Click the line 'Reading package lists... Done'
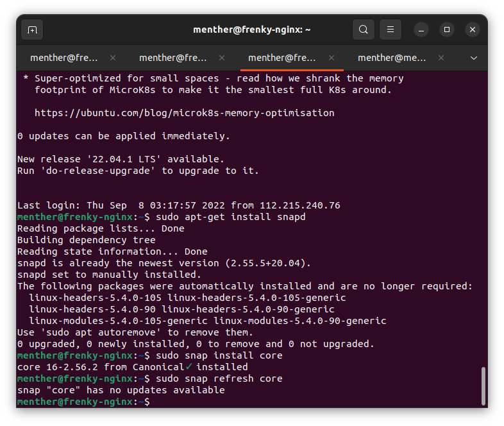 coord(101,228)
